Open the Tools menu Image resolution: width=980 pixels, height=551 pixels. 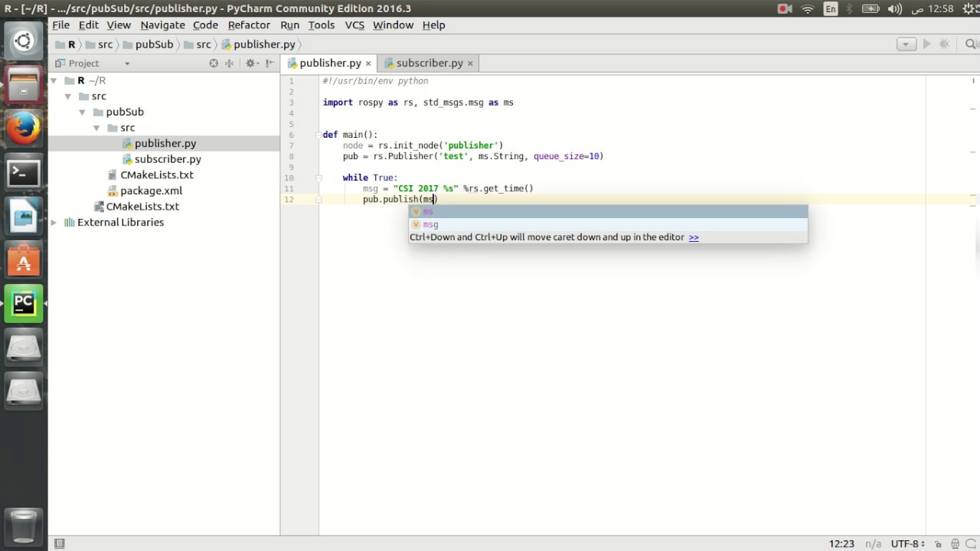tap(322, 25)
